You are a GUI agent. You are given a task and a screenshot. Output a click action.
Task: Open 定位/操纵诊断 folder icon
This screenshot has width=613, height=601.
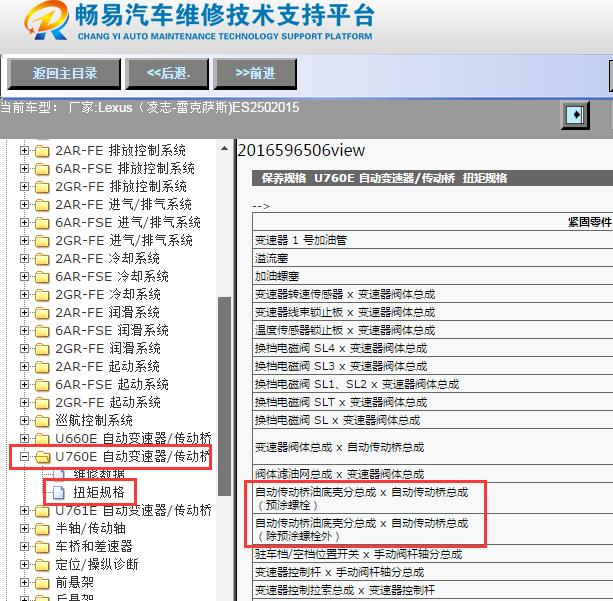[42, 565]
